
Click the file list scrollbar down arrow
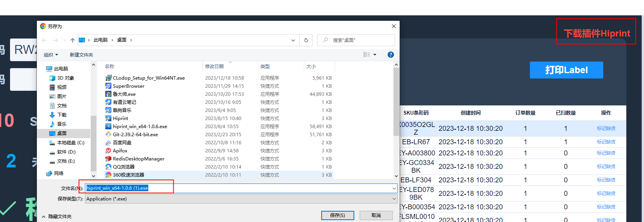[397, 176]
